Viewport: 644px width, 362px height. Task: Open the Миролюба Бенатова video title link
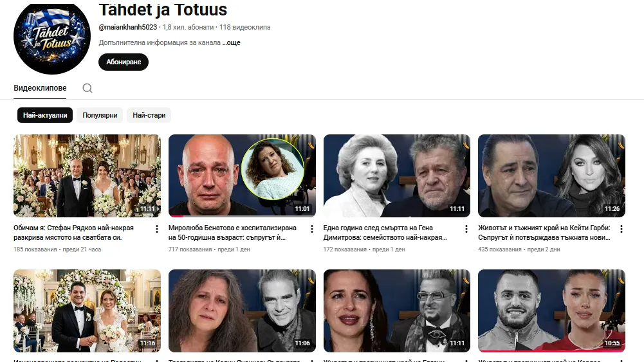click(x=232, y=232)
